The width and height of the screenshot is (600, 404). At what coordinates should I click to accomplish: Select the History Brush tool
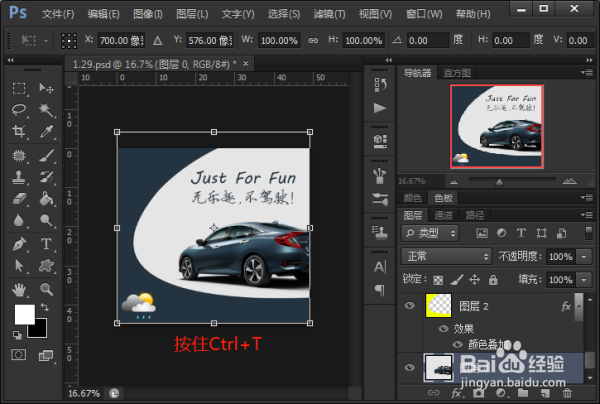pos(46,177)
